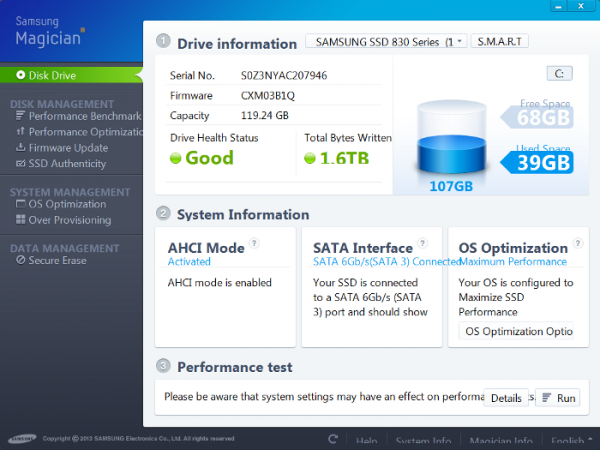Click the Over Provisioning grid icon
This screenshot has height=450, width=600.
tap(20, 220)
